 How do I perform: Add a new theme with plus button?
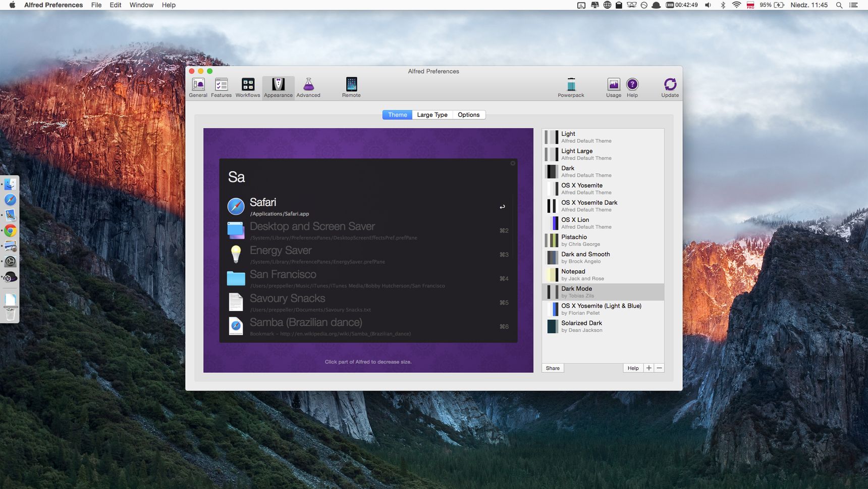649,368
